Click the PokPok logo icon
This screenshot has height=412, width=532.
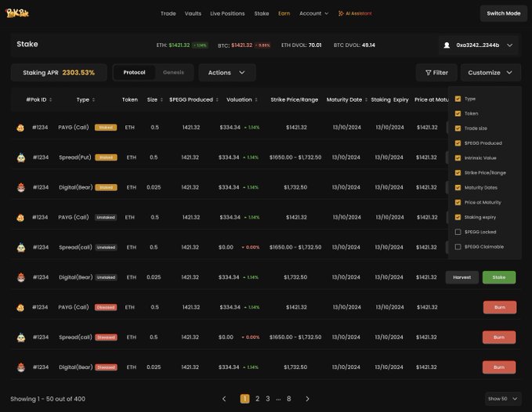[x=17, y=13]
